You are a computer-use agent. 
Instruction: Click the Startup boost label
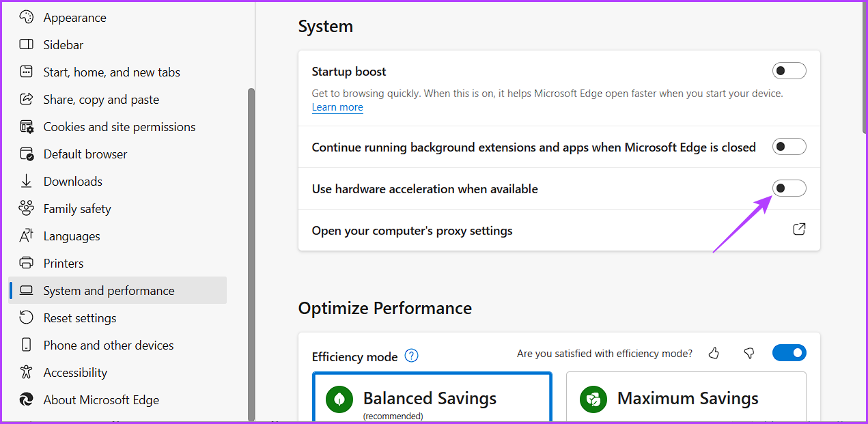click(349, 72)
